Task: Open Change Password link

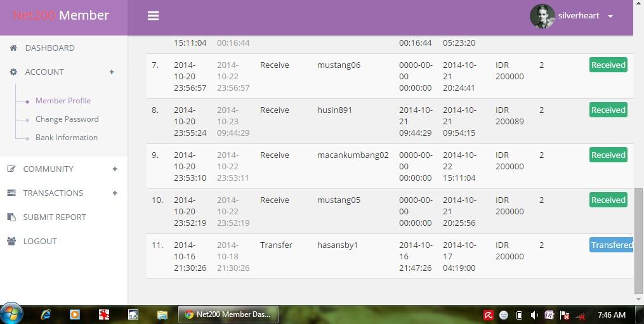Action: pyautogui.click(x=67, y=119)
